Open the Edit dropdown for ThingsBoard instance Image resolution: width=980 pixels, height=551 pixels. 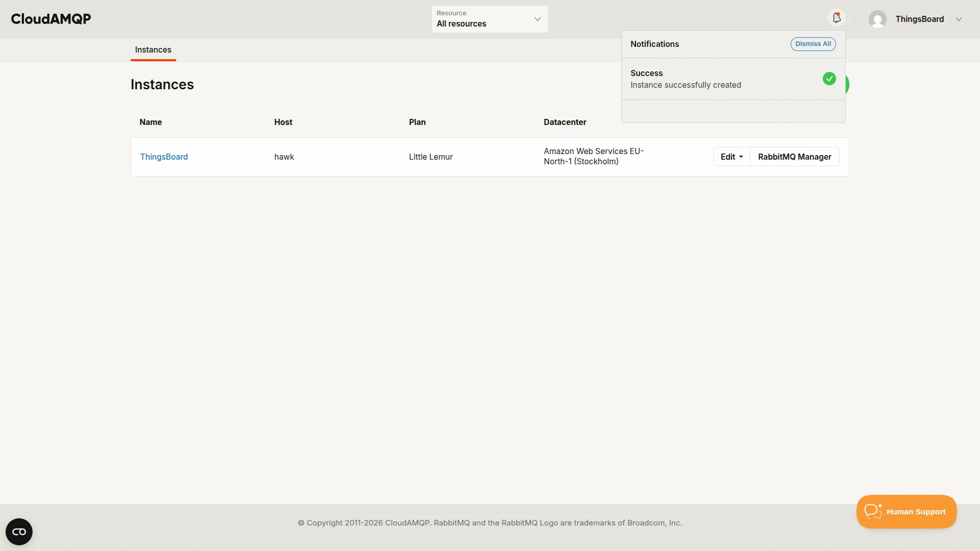tap(731, 157)
